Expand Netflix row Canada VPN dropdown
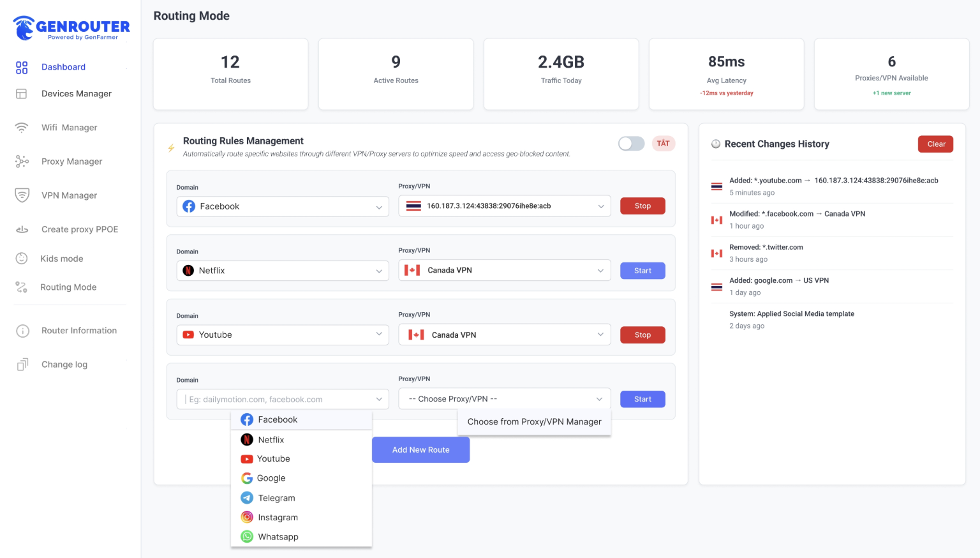Screen dimensions: 980x558 tap(505, 271)
